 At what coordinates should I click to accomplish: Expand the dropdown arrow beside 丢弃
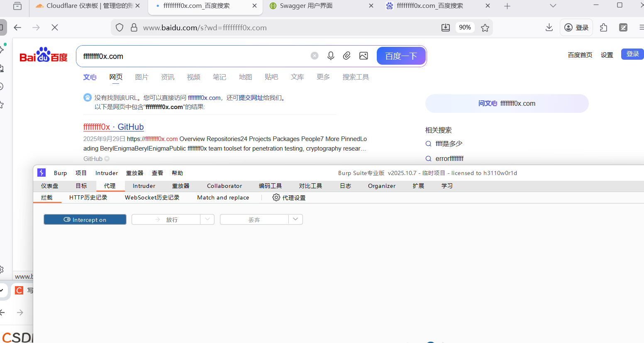295,219
